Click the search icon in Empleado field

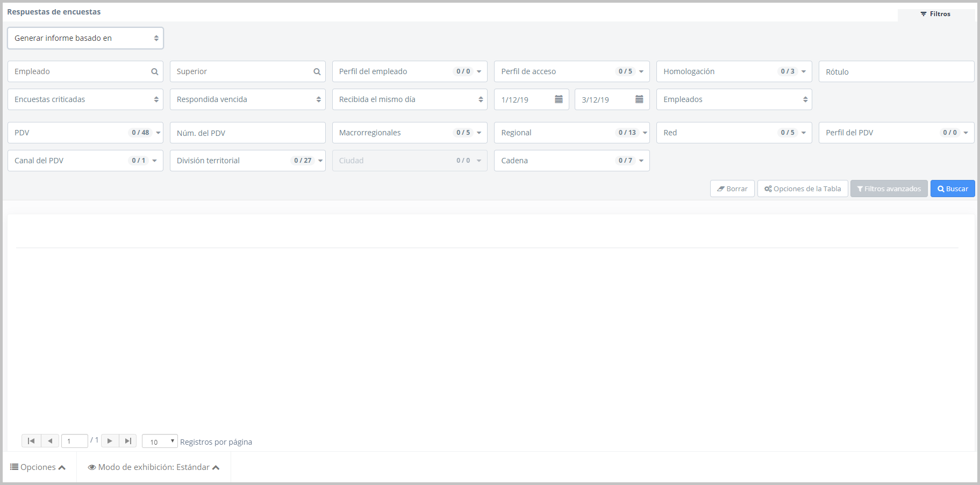pos(155,72)
